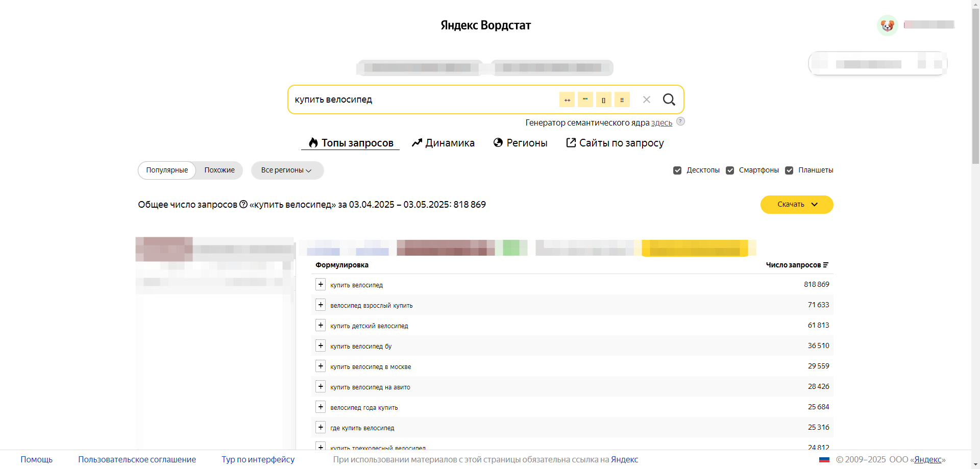Viewport: 980px width, 469px height.
Task: Open the 'Скачать' download dropdown
Action: click(x=797, y=205)
